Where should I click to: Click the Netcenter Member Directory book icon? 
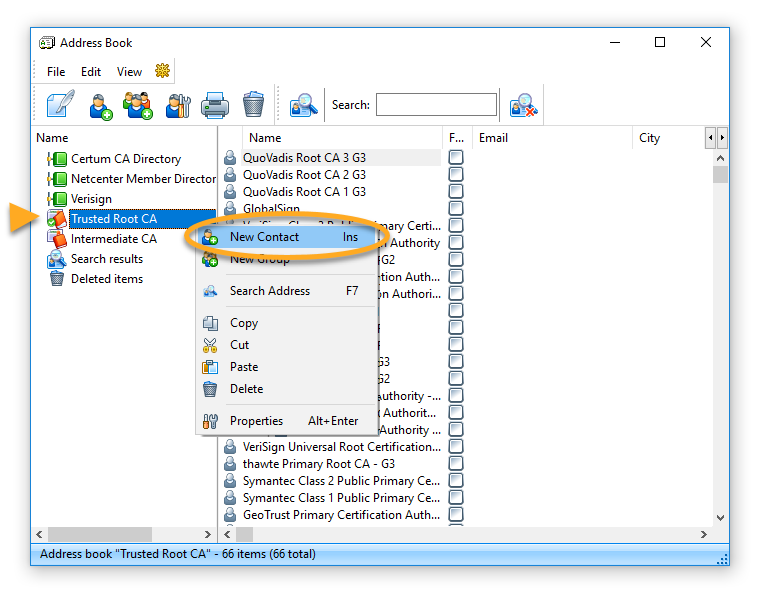pos(57,179)
